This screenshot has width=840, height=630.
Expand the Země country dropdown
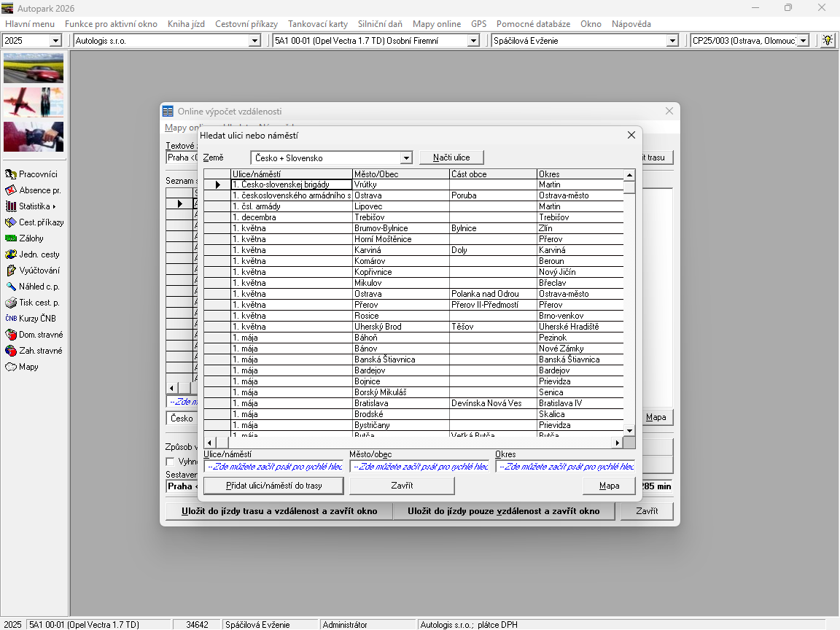pyautogui.click(x=406, y=158)
